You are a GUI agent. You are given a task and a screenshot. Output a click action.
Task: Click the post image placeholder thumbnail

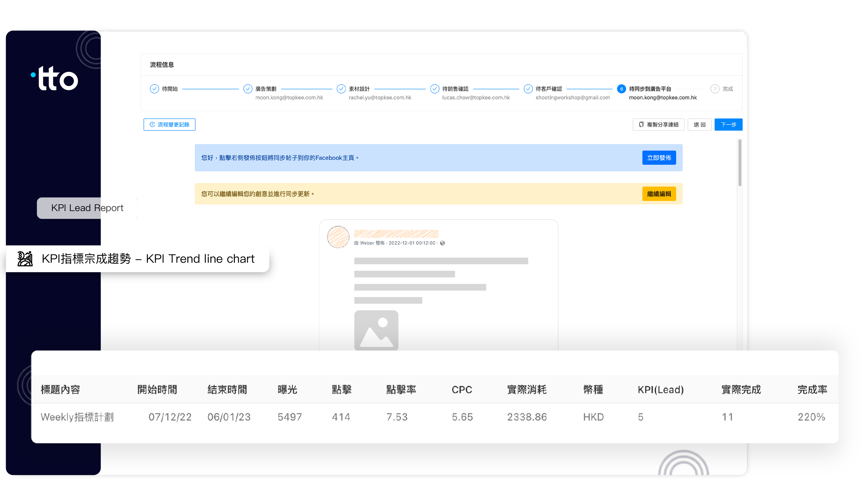pos(376,330)
